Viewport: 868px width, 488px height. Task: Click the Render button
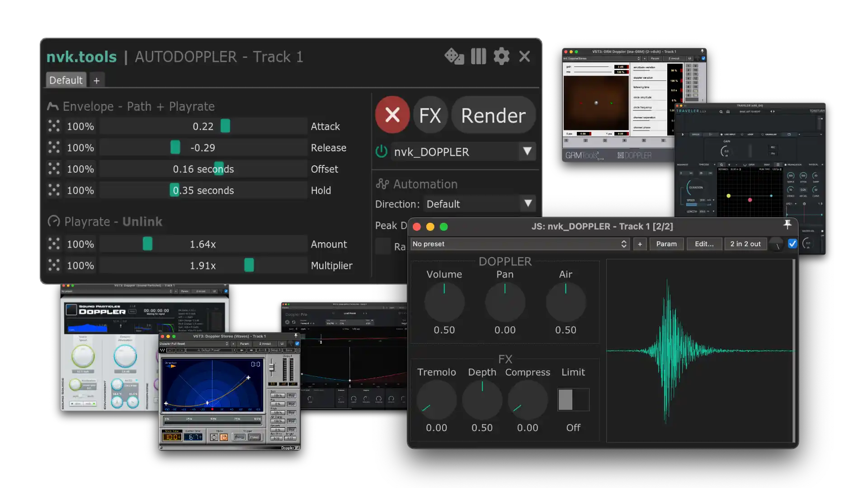[493, 115]
